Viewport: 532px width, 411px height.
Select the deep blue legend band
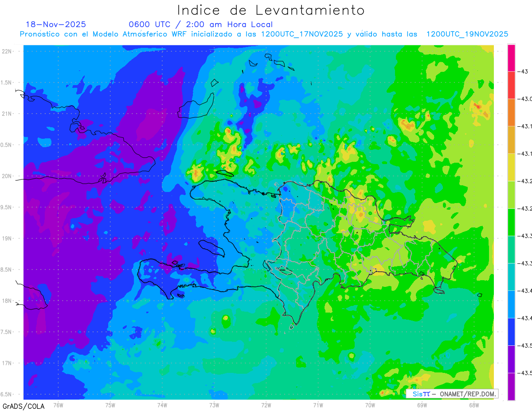(511, 332)
